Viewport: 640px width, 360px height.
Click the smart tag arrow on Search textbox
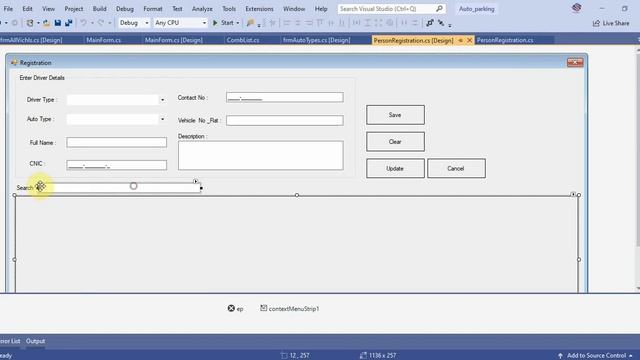tap(196, 182)
